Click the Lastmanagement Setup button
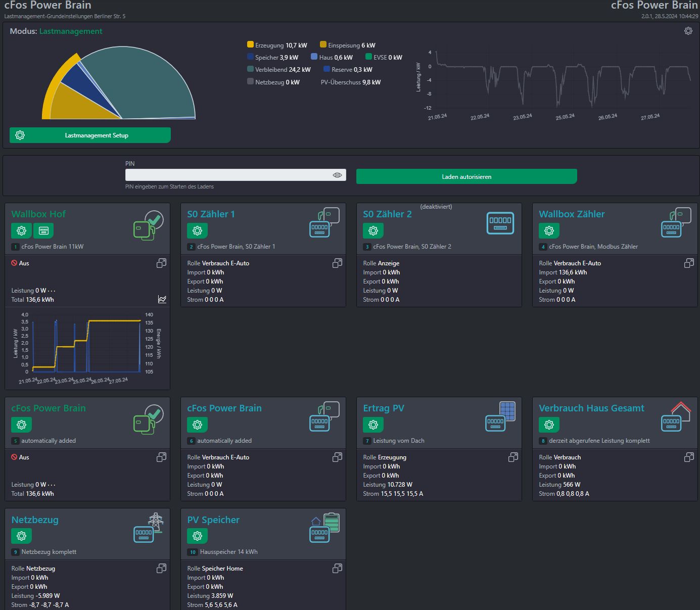The width and height of the screenshot is (700, 610). (x=90, y=135)
